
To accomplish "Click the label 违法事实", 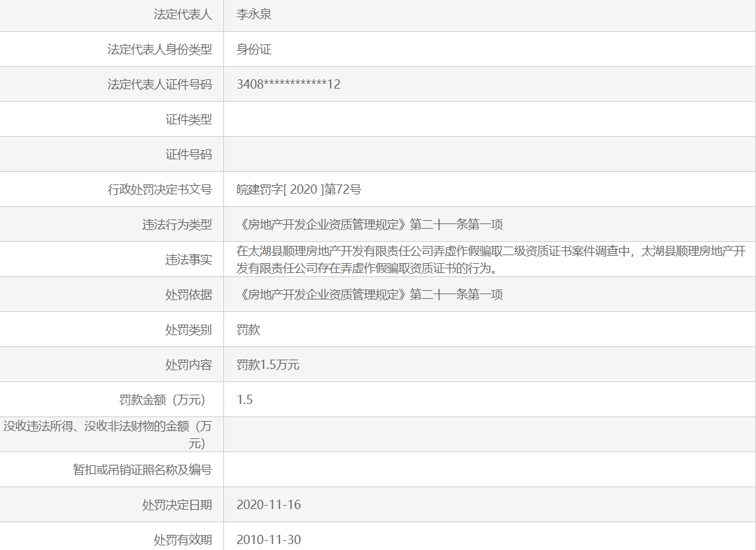I will (x=188, y=260).
